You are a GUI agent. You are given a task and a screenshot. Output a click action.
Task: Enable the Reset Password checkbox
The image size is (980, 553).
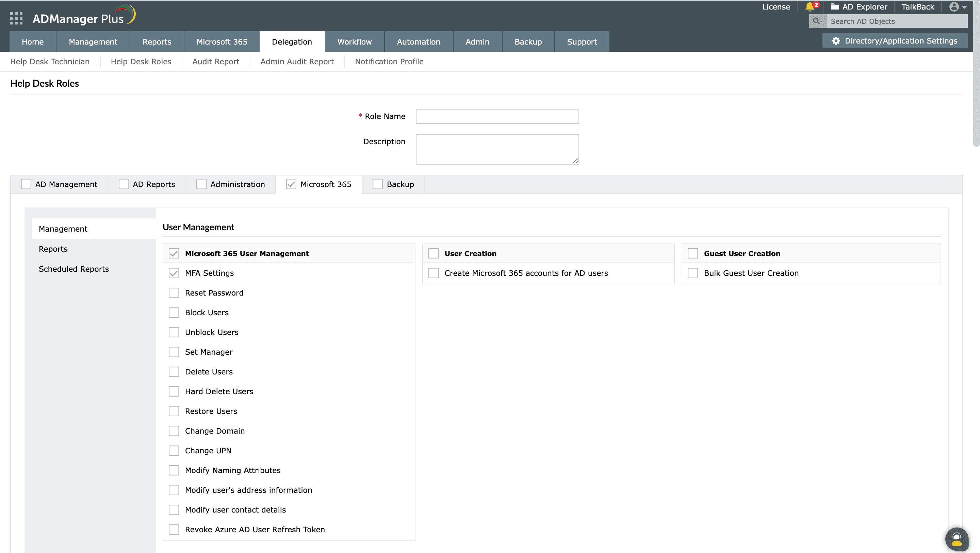pyautogui.click(x=174, y=293)
